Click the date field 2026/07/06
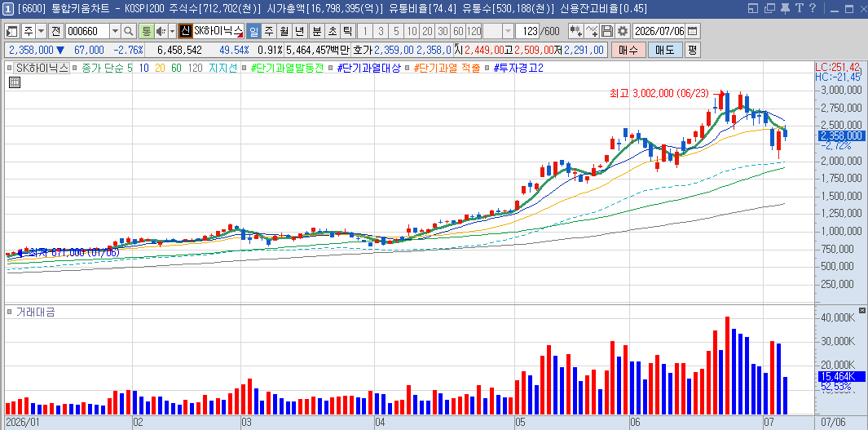 659,31
